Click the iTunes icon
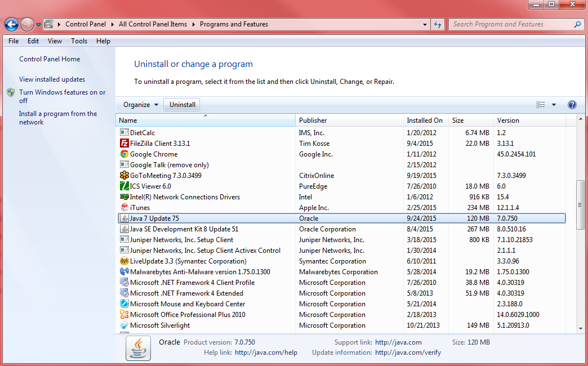 click(x=124, y=207)
